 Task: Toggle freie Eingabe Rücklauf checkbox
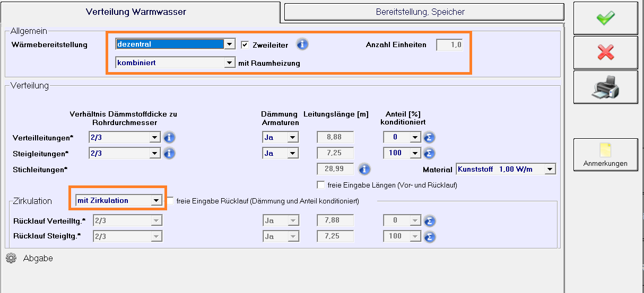(170, 201)
